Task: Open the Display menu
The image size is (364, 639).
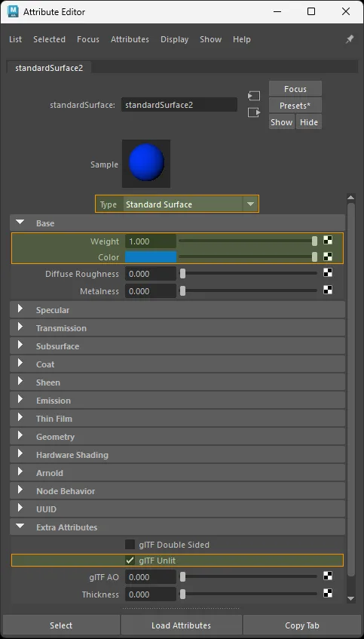Action: point(174,39)
